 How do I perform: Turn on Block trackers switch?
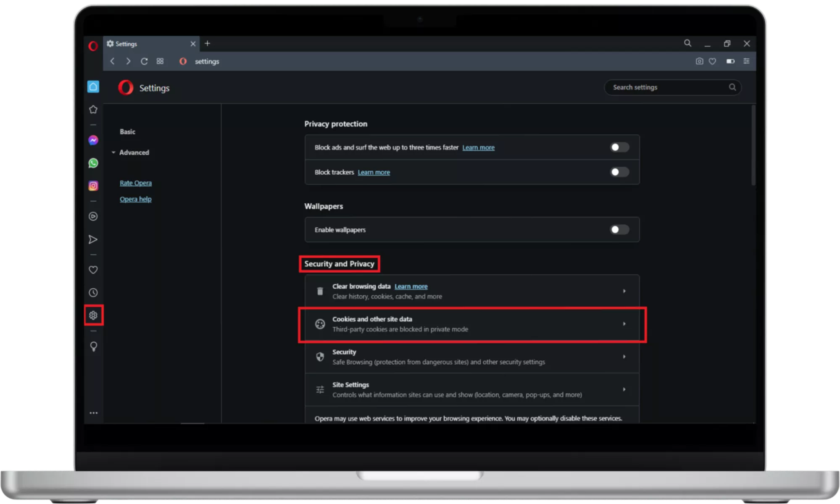click(x=619, y=172)
